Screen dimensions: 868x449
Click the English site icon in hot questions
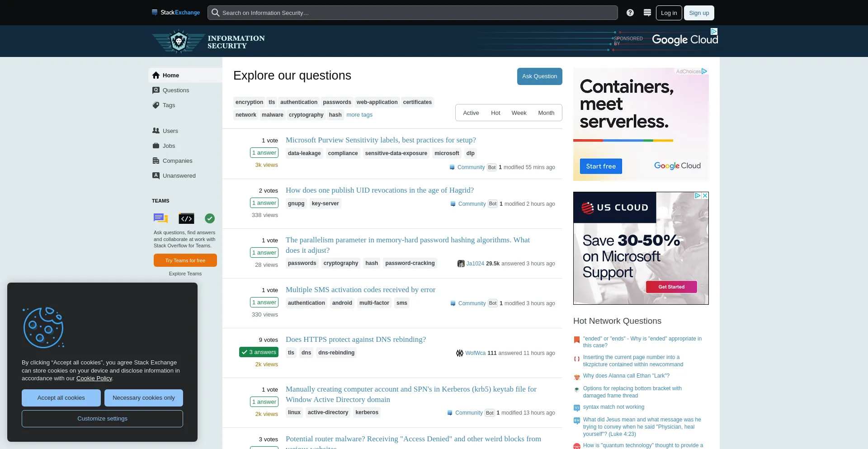point(577,340)
